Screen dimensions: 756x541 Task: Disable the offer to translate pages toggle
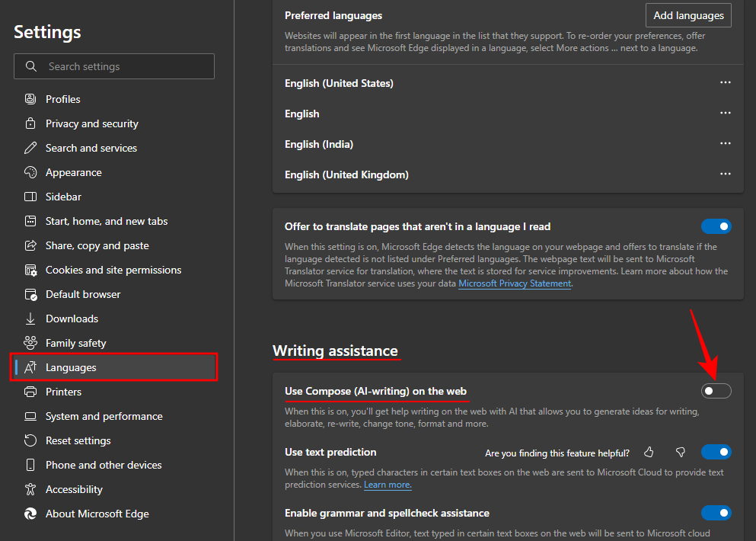(716, 226)
